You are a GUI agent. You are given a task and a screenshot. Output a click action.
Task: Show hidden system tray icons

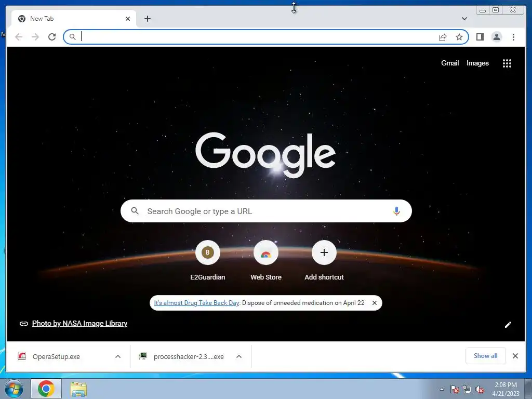point(442,389)
